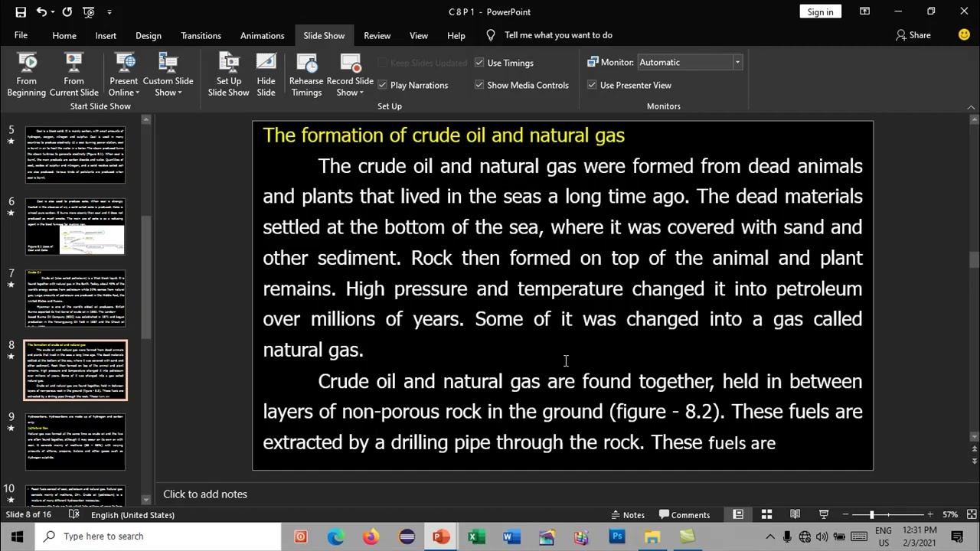This screenshot has height=551, width=980.
Task: Click the Share button
Action: (x=913, y=35)
